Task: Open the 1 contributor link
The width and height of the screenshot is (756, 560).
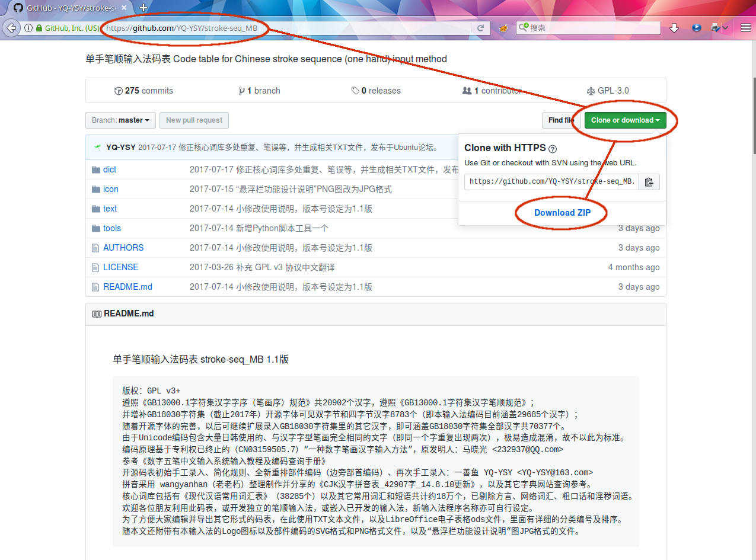Action: point(492,91)
